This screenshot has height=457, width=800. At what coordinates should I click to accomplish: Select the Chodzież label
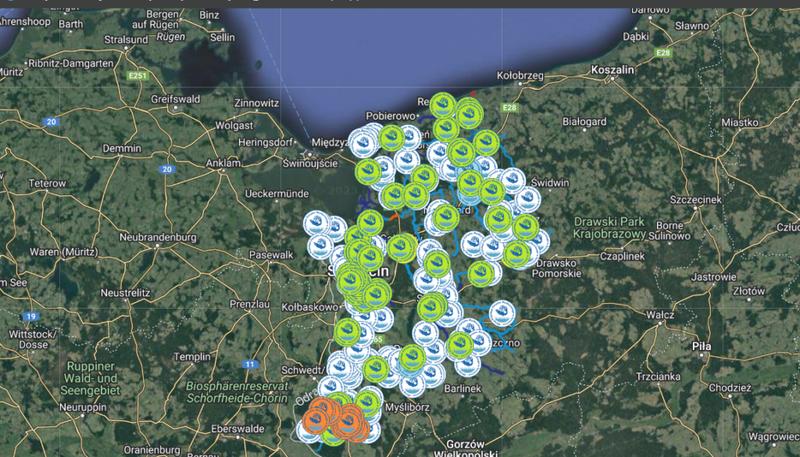(x=730, y=388)
